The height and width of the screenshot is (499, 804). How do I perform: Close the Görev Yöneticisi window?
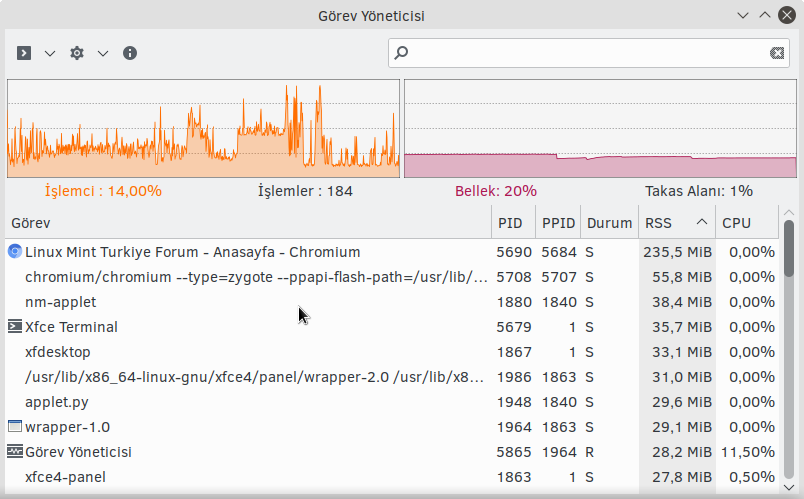click(787, 15)
